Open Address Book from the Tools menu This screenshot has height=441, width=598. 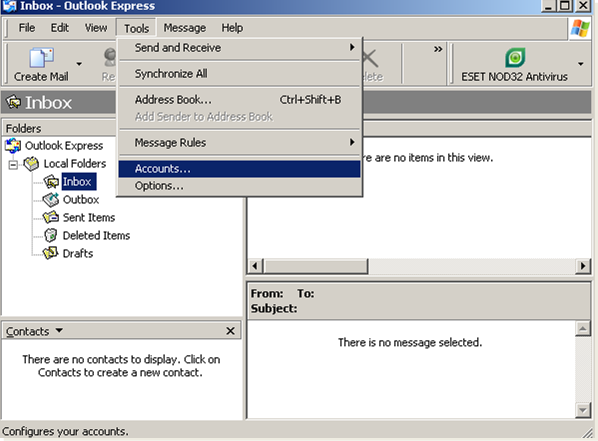pyautogui.click(x=240, y=100)
